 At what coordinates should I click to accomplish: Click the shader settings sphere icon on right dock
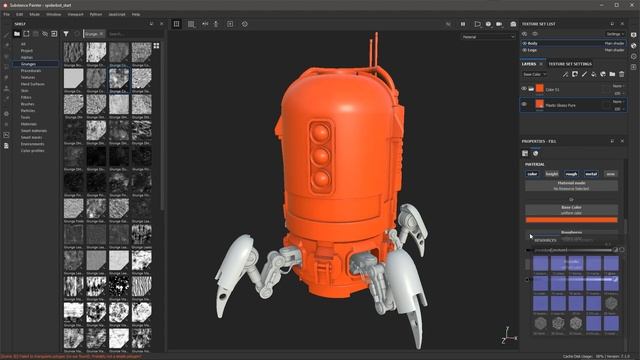pos(633,46)
